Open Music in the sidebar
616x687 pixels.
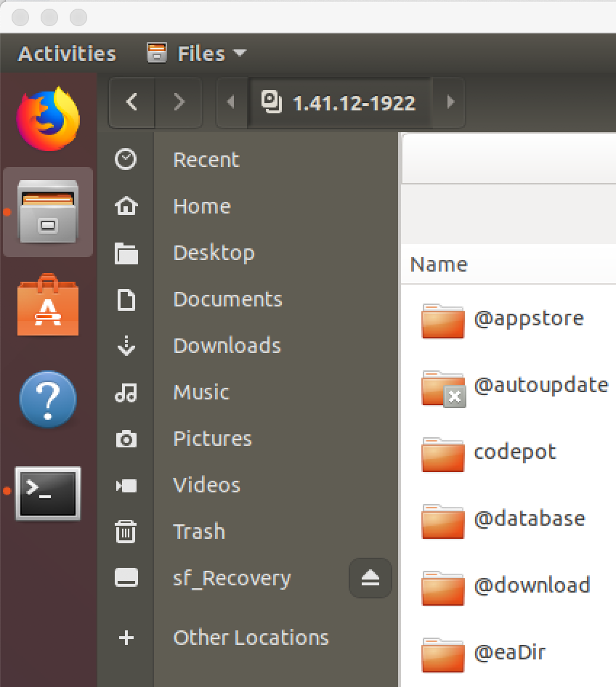click(201, 392)
